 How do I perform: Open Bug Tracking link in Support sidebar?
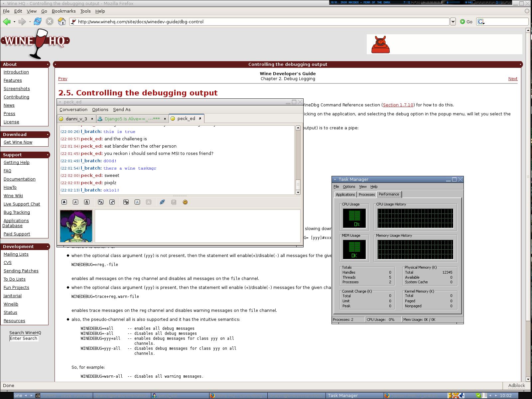(17, 212)
